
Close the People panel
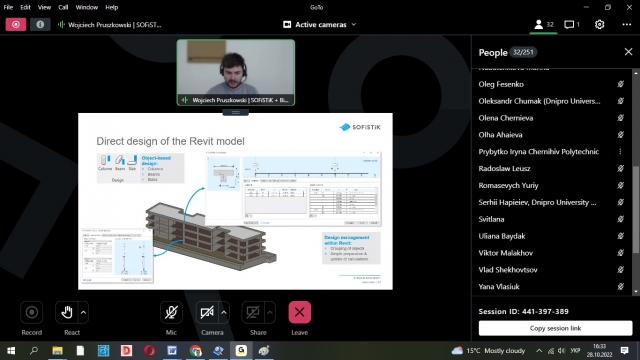click(x=628, y=52)
